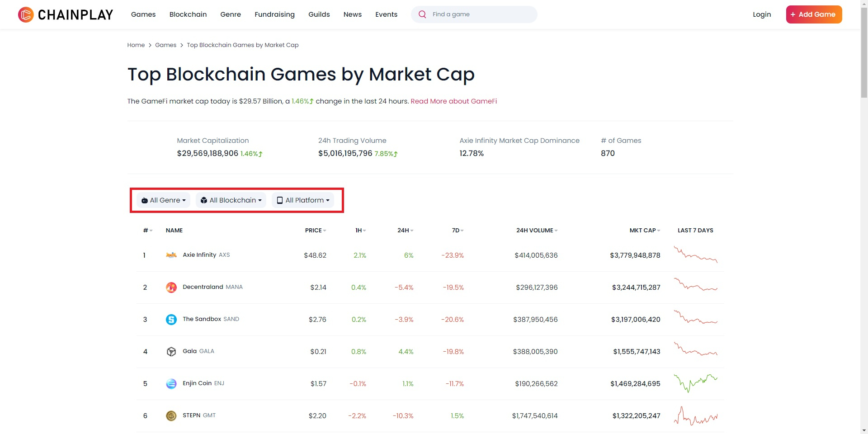
Task: Click the Login link
Action: click(762, 14)
